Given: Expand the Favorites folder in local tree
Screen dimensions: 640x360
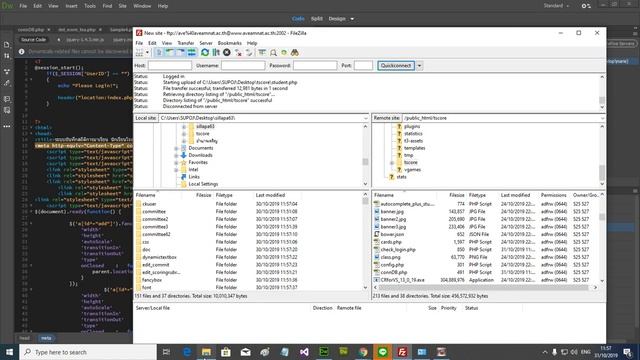Looking at the screenshot, I should [x=176, y=162].
